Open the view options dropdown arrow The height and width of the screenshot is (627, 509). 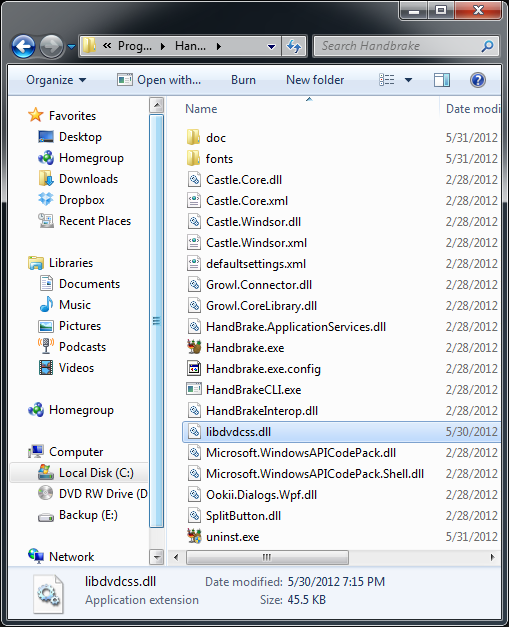coord(408,80)
